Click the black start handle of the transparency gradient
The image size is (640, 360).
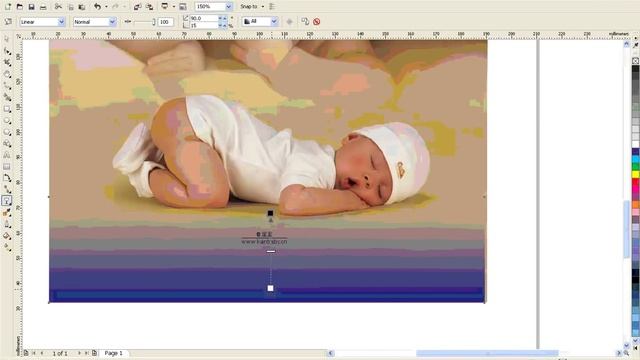coord(270,213)
